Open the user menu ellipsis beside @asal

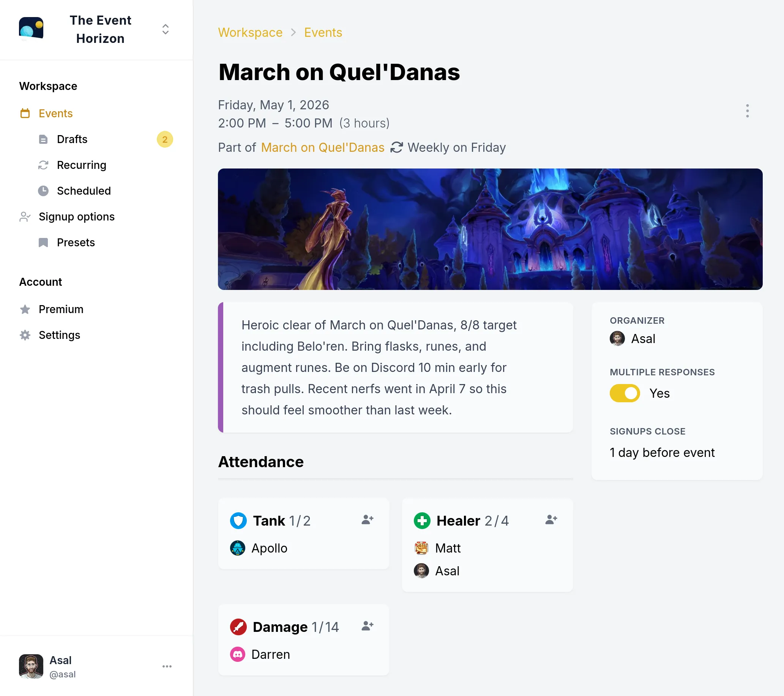[x=167, y=666]
